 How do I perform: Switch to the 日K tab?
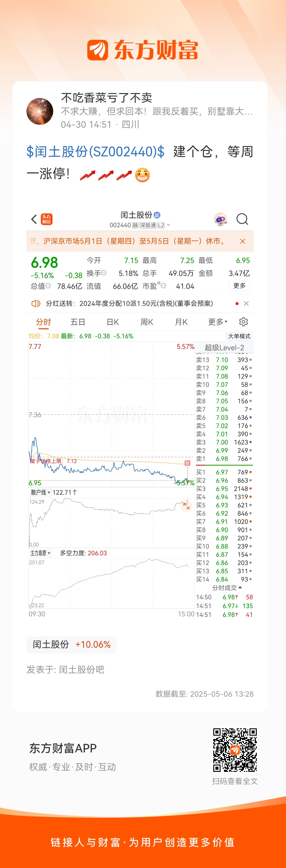pos(113,322)
